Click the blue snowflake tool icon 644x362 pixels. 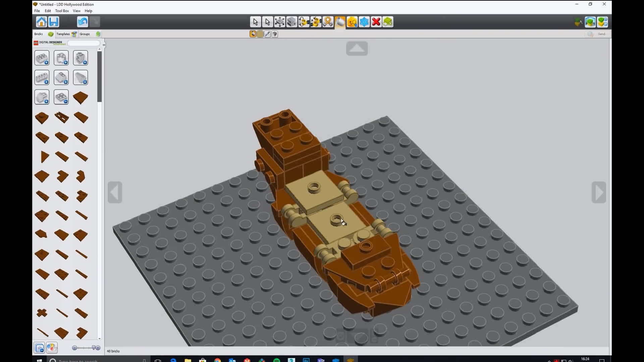(364, 22)
